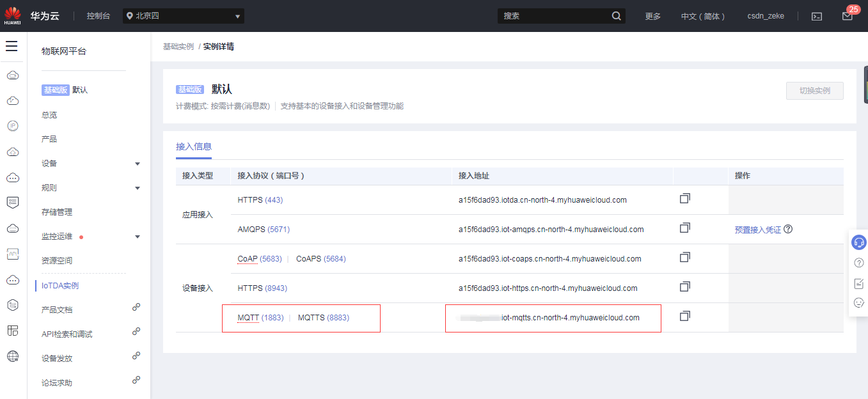
Task: Open the message center envelope icon
Action: [848, 16]
